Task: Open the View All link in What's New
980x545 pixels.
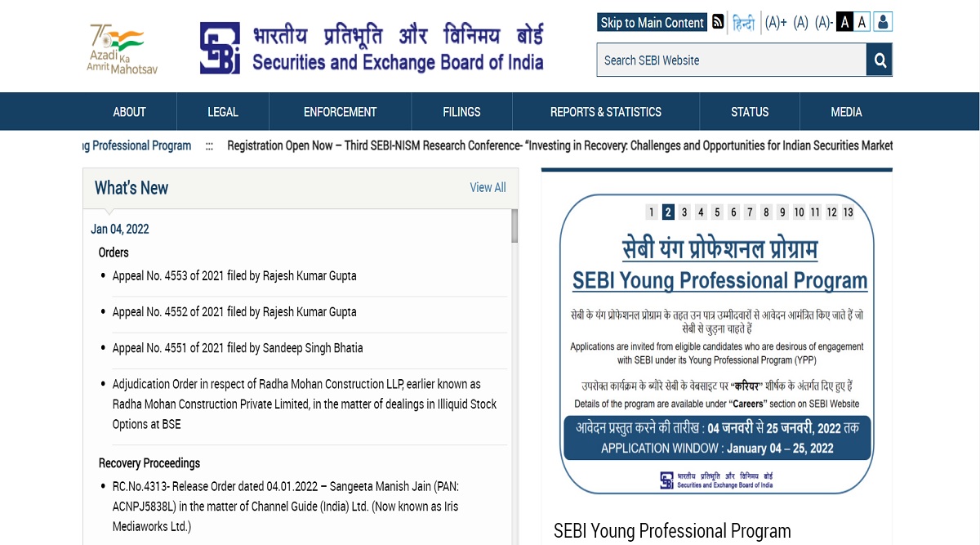Action: 488,187
